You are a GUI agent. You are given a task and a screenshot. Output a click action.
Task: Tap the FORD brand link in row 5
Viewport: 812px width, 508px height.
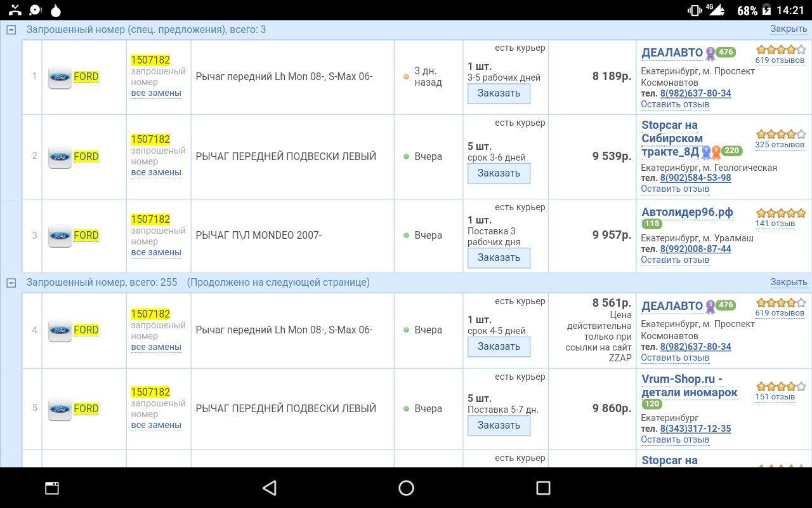pyautogui.click(x=86, y=408)
